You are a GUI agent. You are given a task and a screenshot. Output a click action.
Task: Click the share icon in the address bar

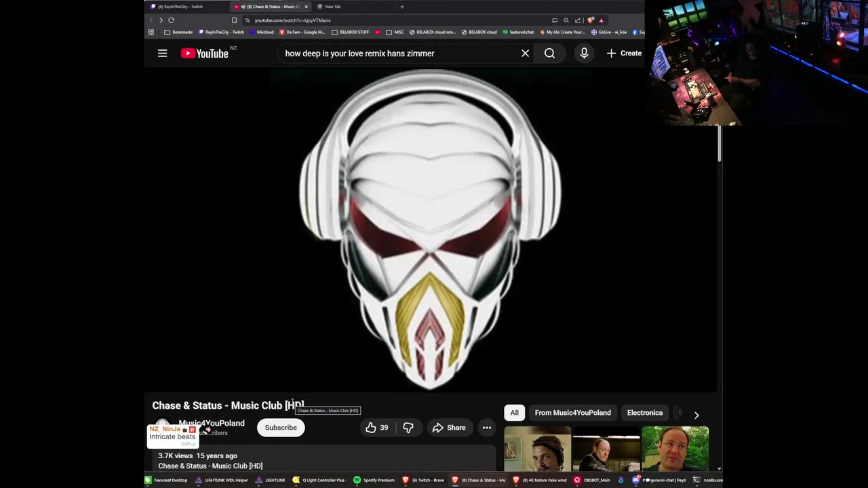point(578,20)
